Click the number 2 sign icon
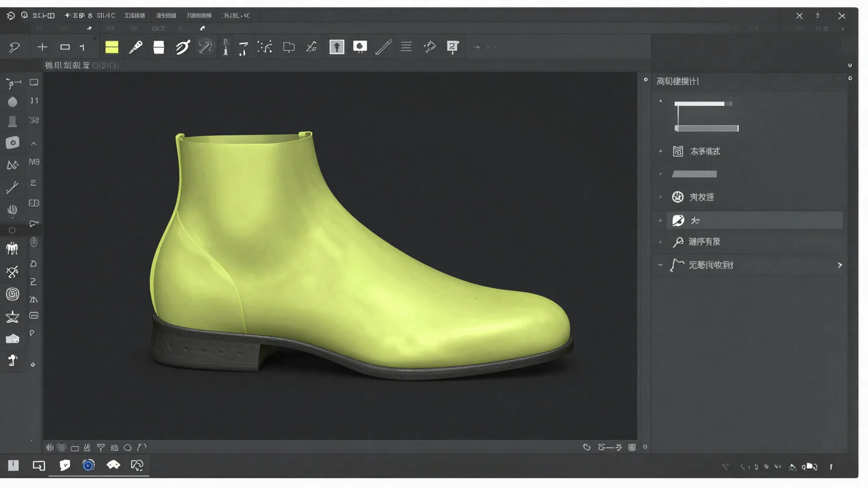868x488 pixels. 453,47
